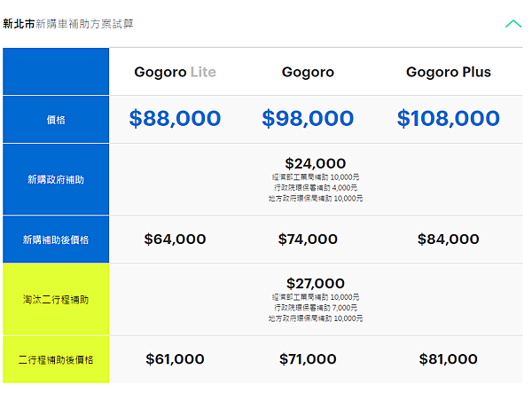
Task: Click the $27,000 two-stroke subsidy amount
Action: [315, 283]
